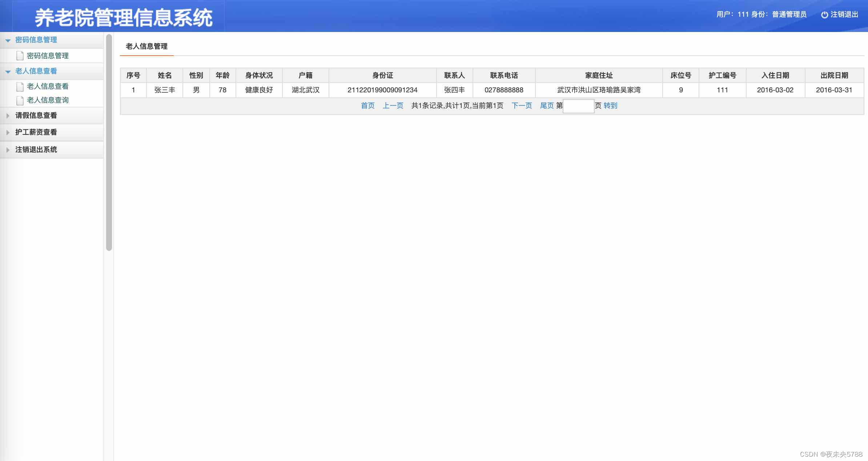
Task: Expand the 请假信息查看 section arrow
Action: tap(8, 116)
